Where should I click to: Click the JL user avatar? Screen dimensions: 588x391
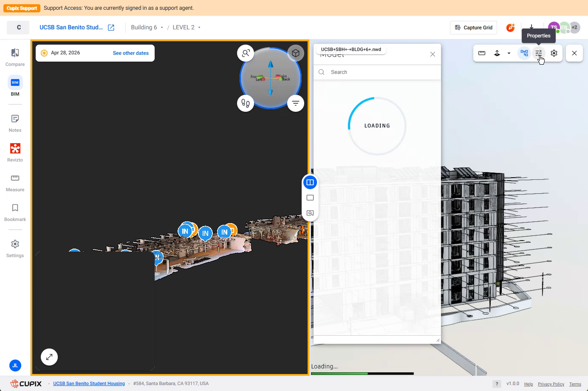[15, 365]
